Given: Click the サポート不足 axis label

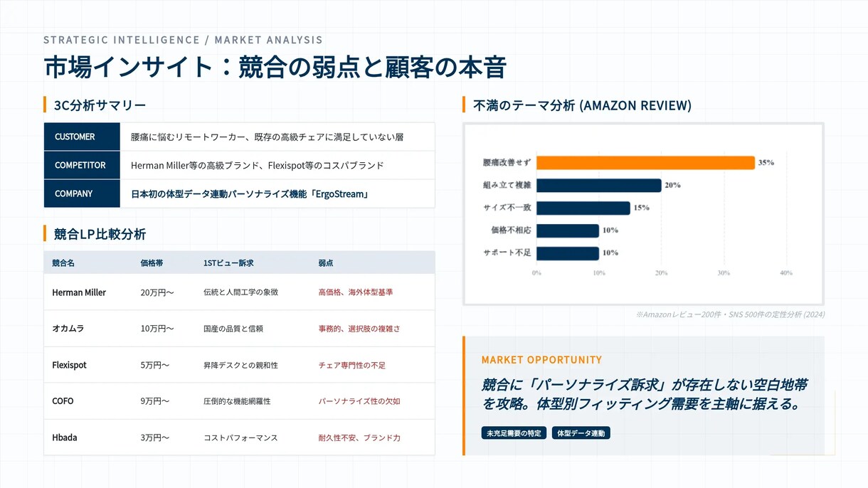Looking at the screenshot, I should pyautogui.click(x=507, y=253).
